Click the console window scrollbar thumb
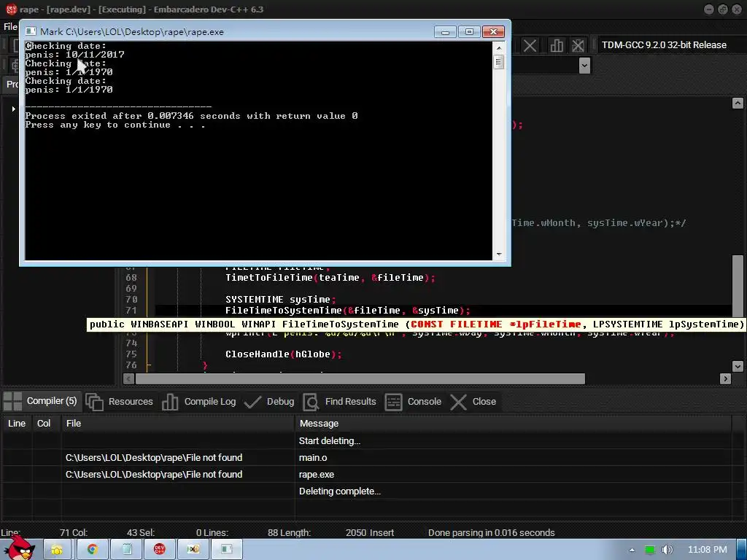The image size is (747, 560). click(x=499, y=62)
